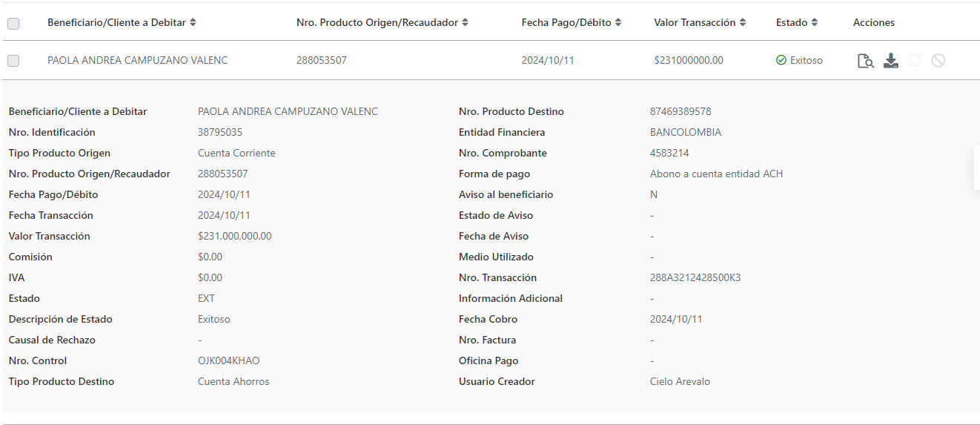The height and width of the screenshot is (425, 980).
Task: Click the right-edge side panel handle
Action: pyautogui.click(x=976, y=168)
